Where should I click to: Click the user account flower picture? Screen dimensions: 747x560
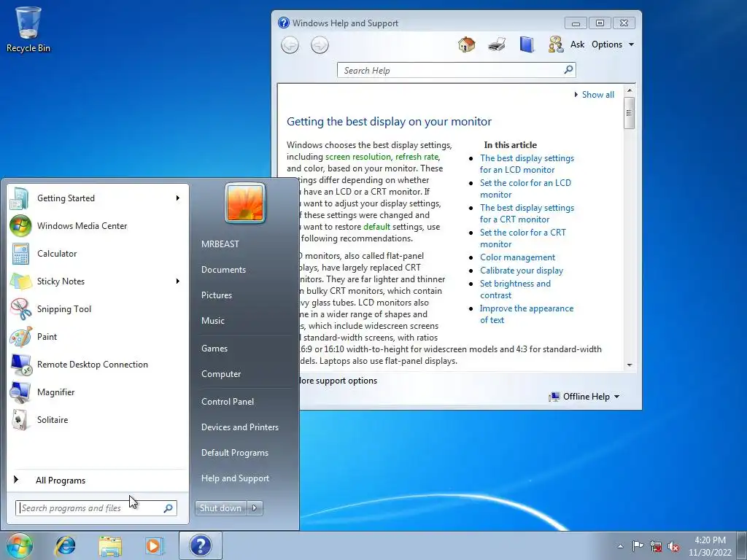point(245,203)
